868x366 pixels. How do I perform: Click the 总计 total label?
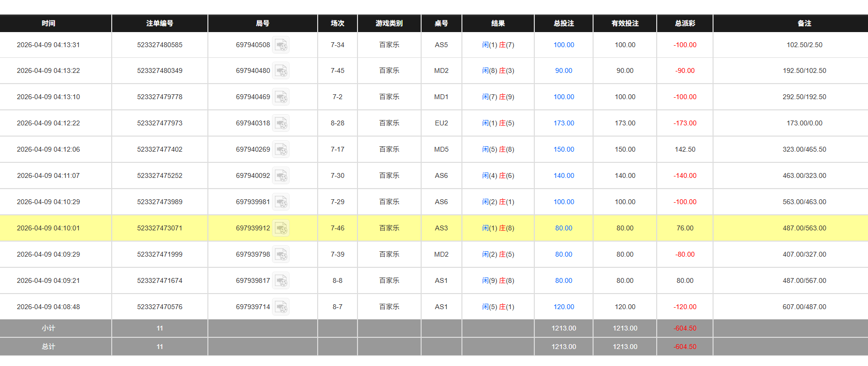(49, 347)
